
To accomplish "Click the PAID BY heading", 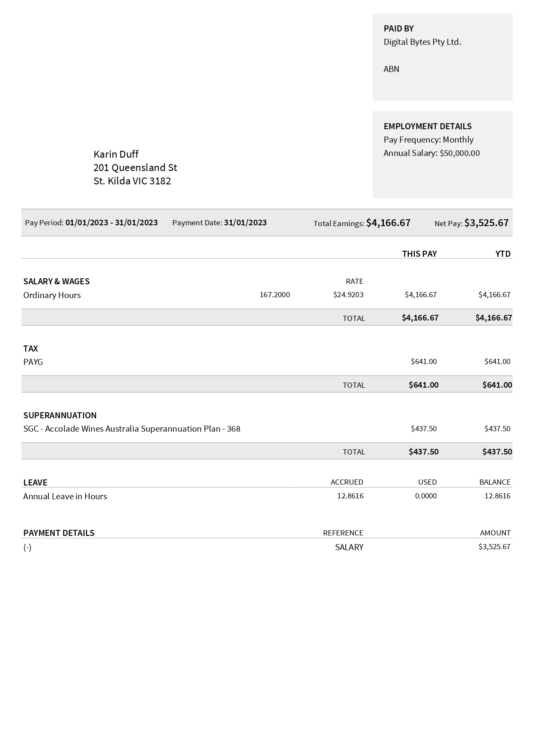I will pos(398,28).
